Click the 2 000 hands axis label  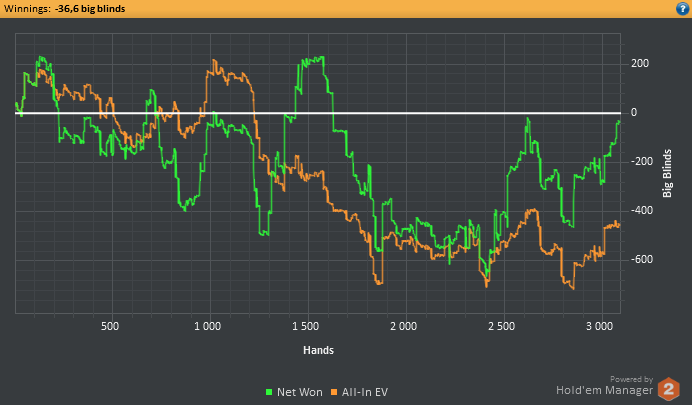pos(403,326)
